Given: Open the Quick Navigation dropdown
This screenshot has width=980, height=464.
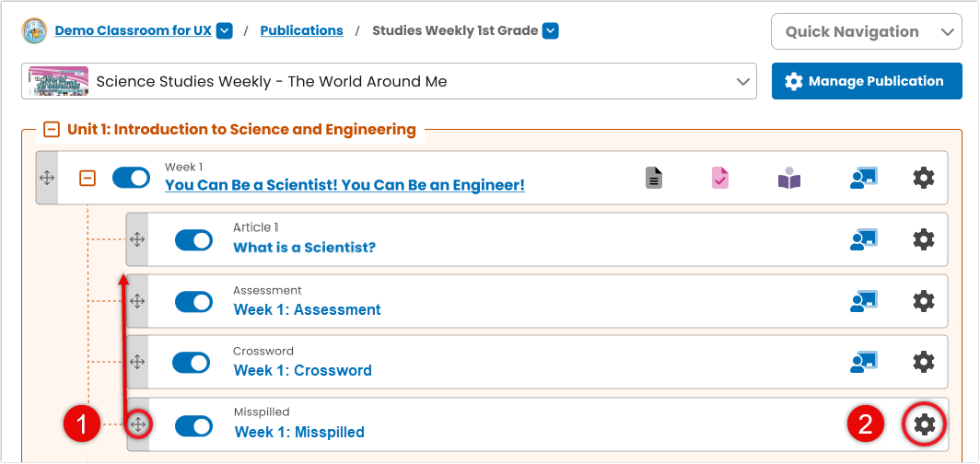Looking at the screenshot, I should tap(866, 31).
